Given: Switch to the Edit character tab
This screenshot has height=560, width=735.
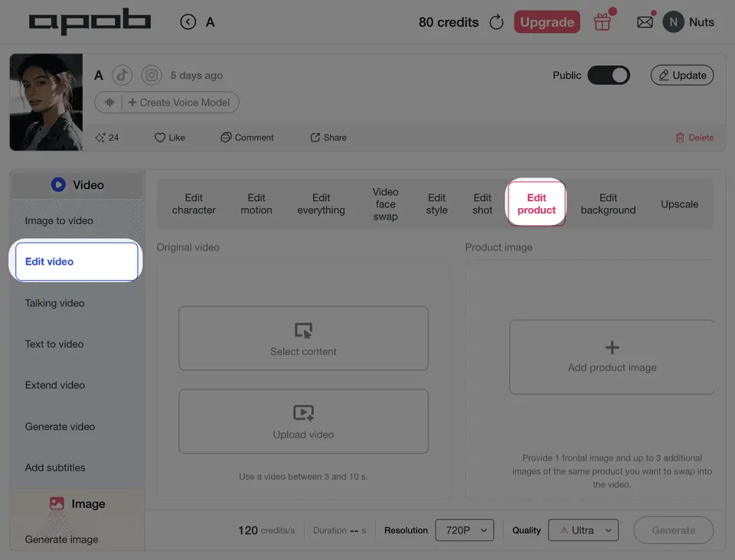Looking at the screenshot, I should pyautogui.click(x=194, y=203).
